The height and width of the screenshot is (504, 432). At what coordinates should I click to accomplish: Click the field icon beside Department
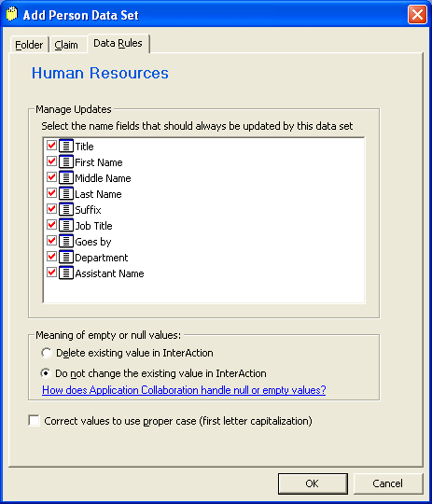coord(66,258)
